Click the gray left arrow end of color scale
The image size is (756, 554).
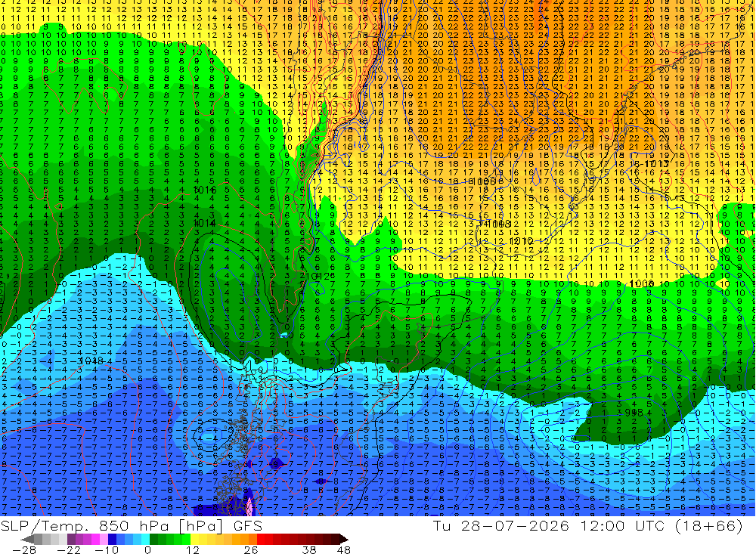pyautogui.click(x=27, y=539)
